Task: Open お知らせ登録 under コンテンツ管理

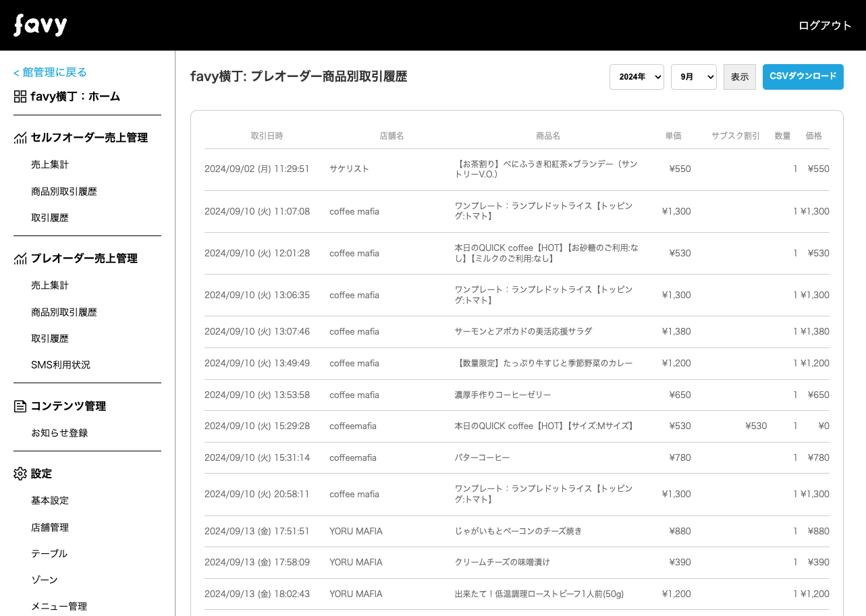Action: click(x=59, y=433)
